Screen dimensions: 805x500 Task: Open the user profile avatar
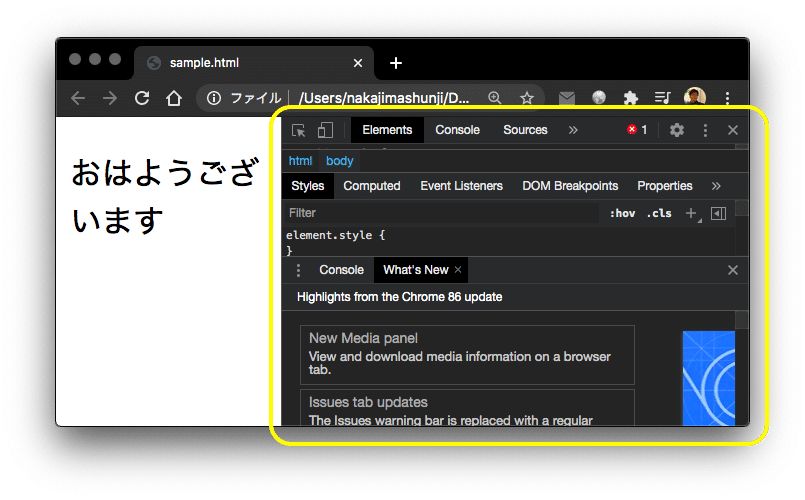tap(695, 97)
